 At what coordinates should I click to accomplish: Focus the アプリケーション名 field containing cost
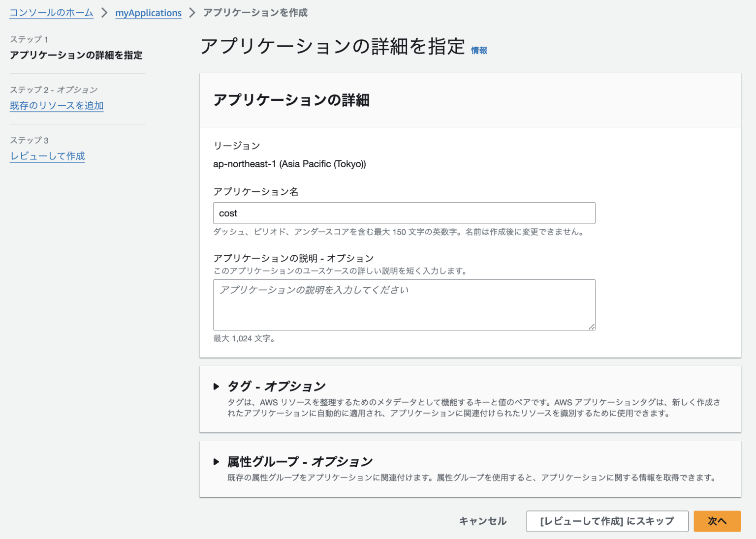(x=404, y=213)
